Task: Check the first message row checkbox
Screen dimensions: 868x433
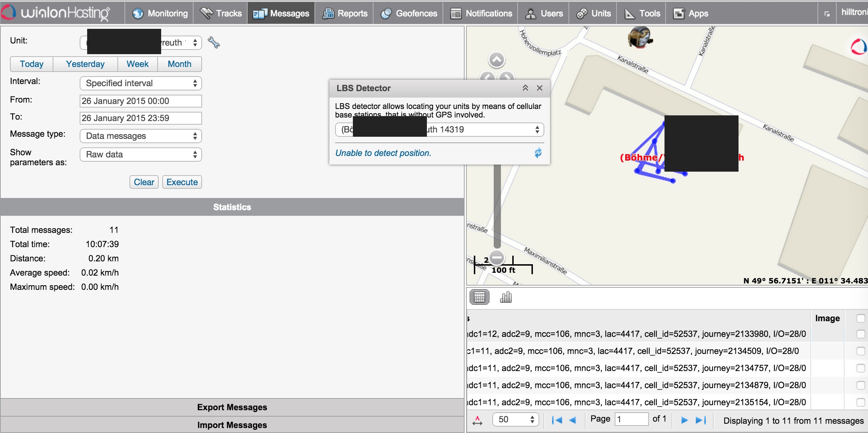Action: 861,334
